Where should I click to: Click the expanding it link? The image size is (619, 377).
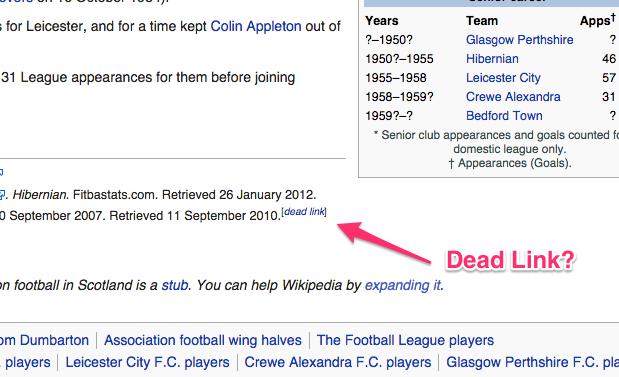coord(403,285)
